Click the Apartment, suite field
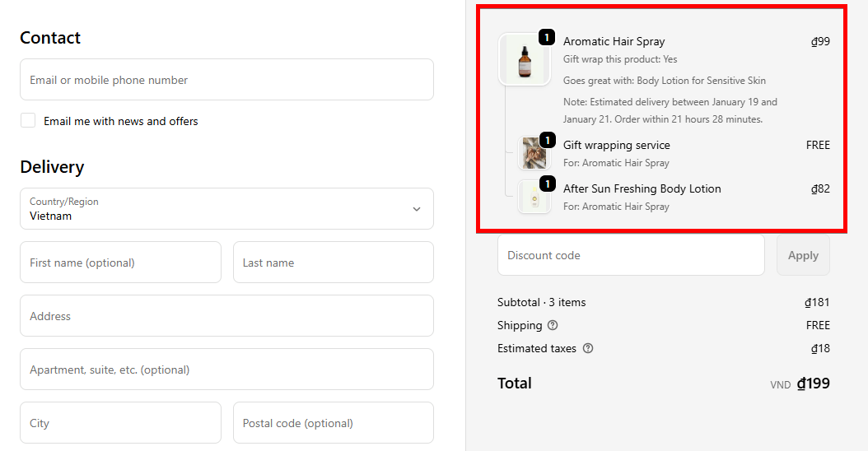 [226, 370]
